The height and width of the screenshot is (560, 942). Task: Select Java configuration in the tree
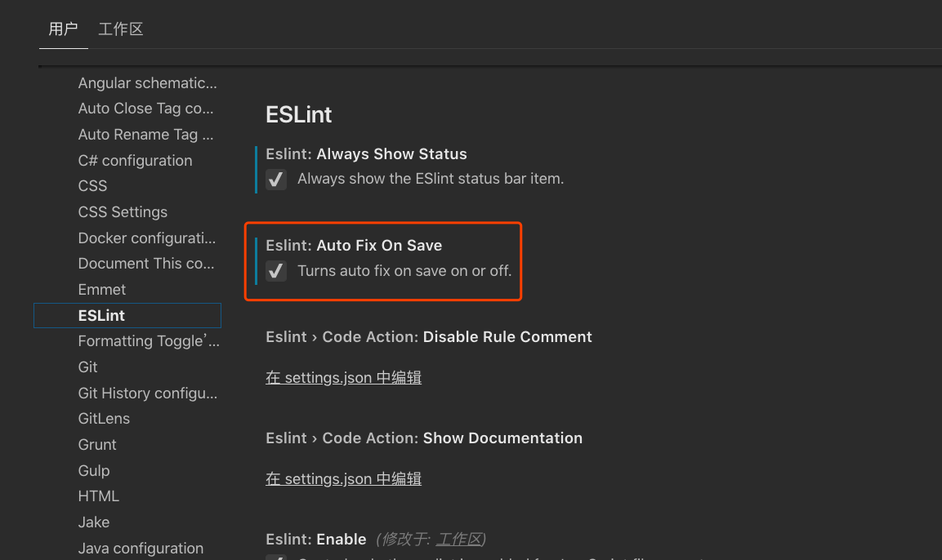coord(141,549)
